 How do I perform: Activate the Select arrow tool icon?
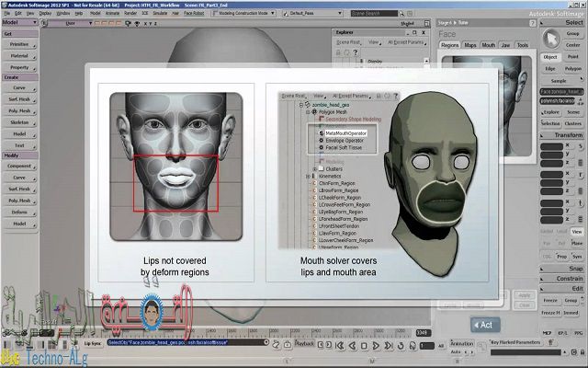click(x=551, y=39)
